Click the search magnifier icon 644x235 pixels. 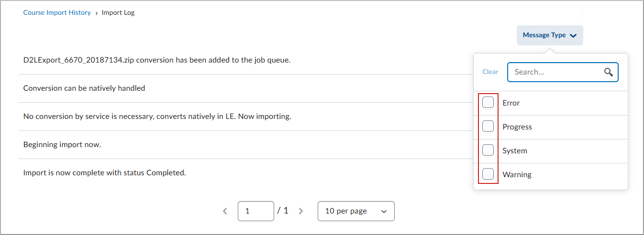(608, 72)
